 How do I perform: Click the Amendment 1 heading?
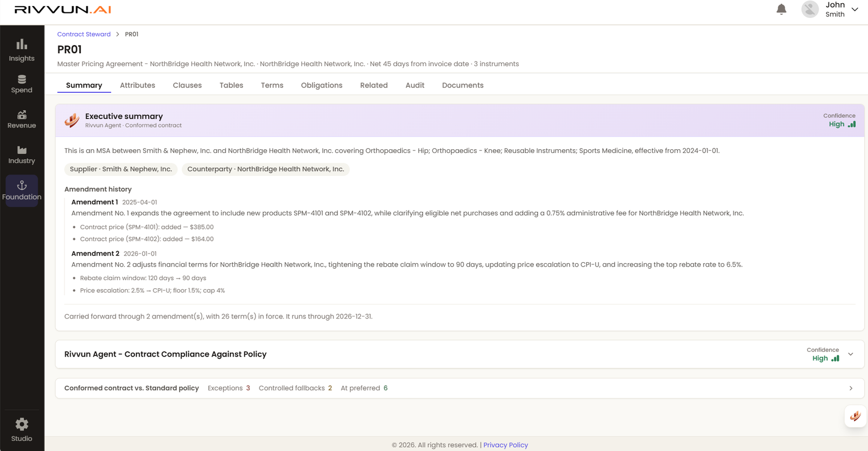(94, 202)
